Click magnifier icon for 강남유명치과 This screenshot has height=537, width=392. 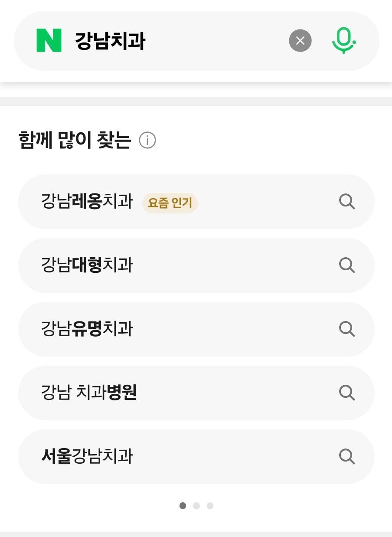tap(346, 329)
